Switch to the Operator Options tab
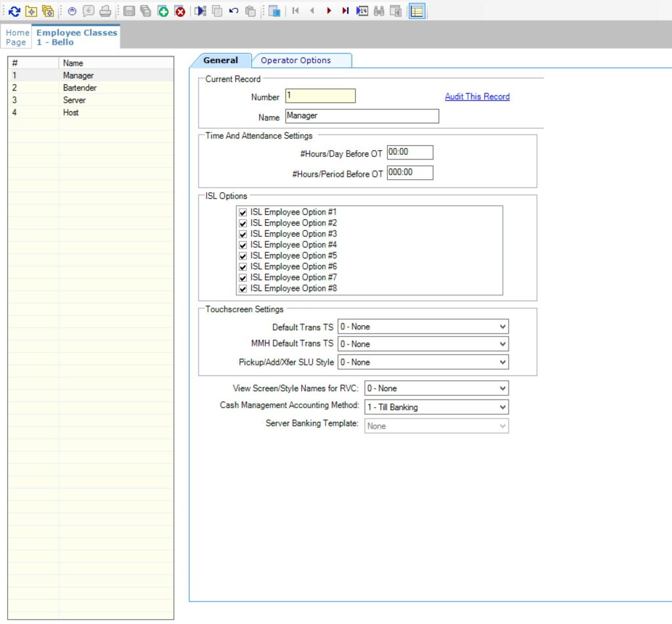Screen dimensions: 672x624 pyautogui.click(x=295, y=60)
